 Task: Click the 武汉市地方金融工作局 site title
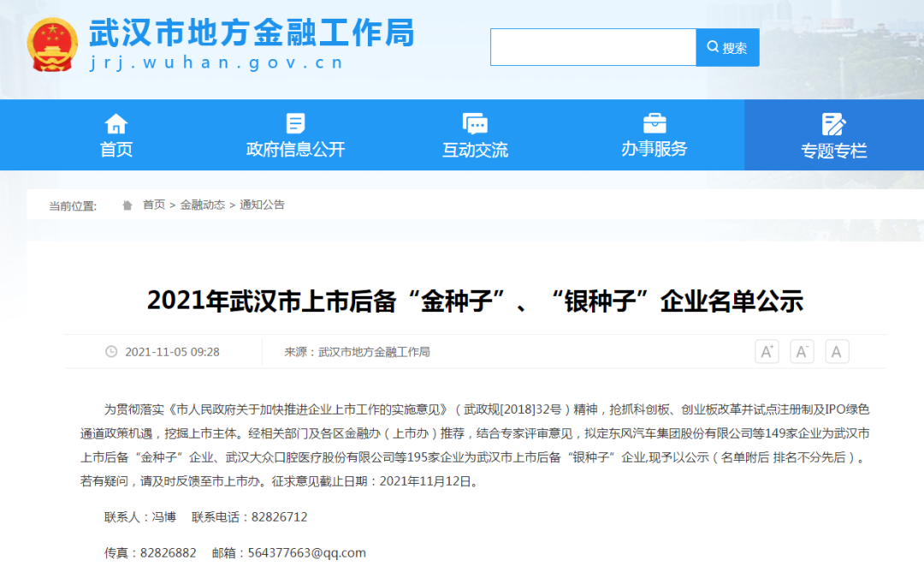coord(252,33)
